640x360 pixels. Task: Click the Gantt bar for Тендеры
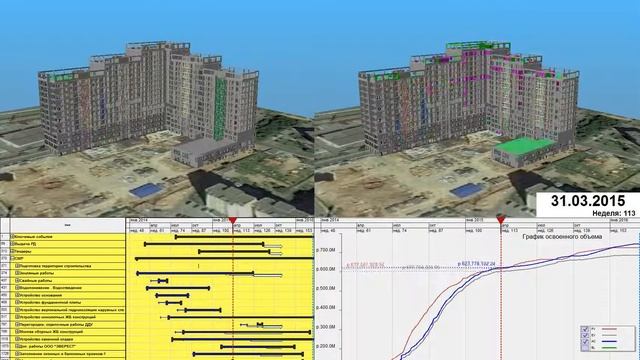pos(234,251)
